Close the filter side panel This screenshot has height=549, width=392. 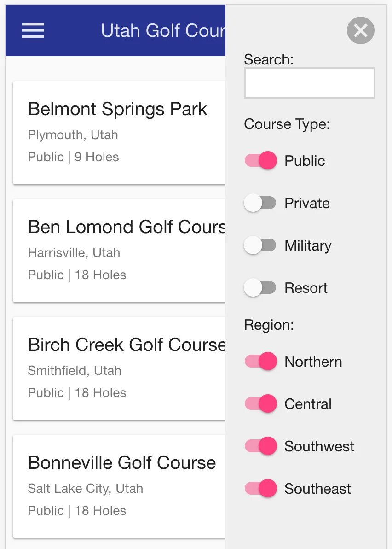click(360, 30)
